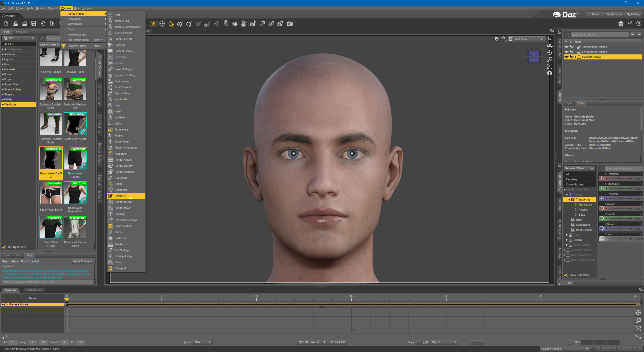Hide Genesis 8 Male via eye icon

pyautogui.click(x=567, y=57)
